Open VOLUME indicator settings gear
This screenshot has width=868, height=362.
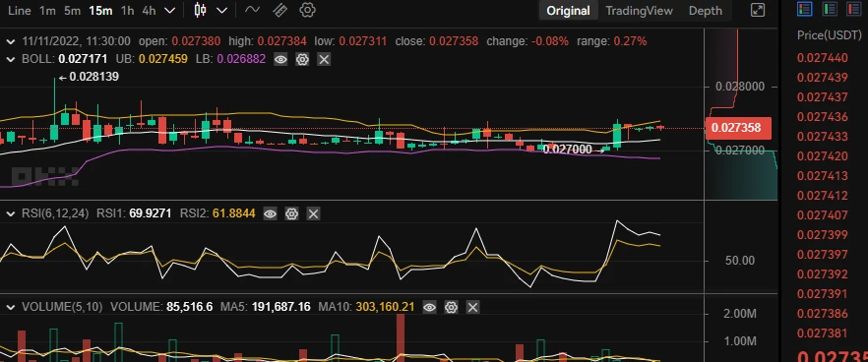click(451, 307)
